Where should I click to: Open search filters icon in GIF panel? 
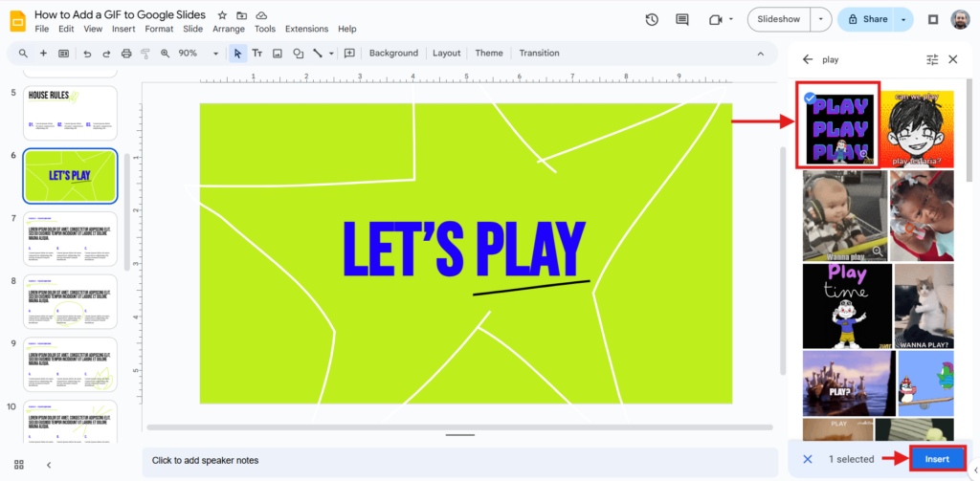coord(932,59)
